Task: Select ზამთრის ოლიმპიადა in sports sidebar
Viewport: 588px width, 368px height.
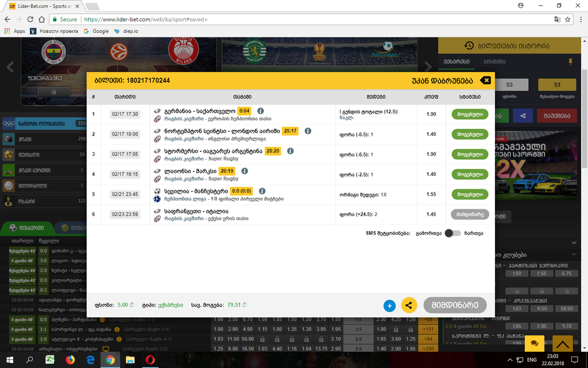Action: [x=44, y=124]
